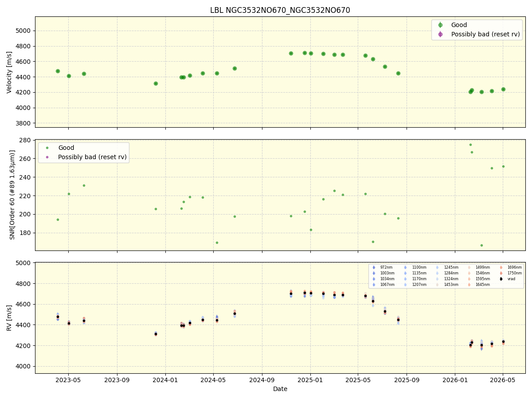The height and width of the screenshot is (399, 532).
Task: Click the 1135nm legend entry
Action: 415,273
